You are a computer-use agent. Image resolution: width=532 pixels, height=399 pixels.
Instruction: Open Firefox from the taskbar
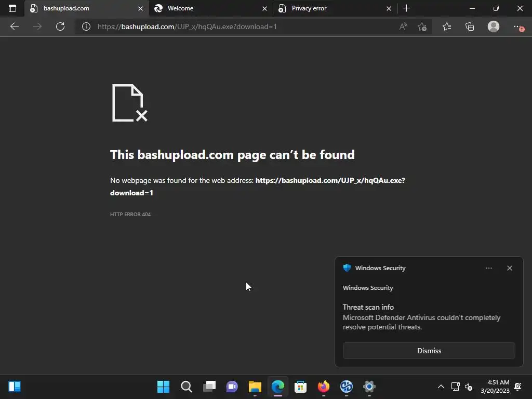click(323, 387)
